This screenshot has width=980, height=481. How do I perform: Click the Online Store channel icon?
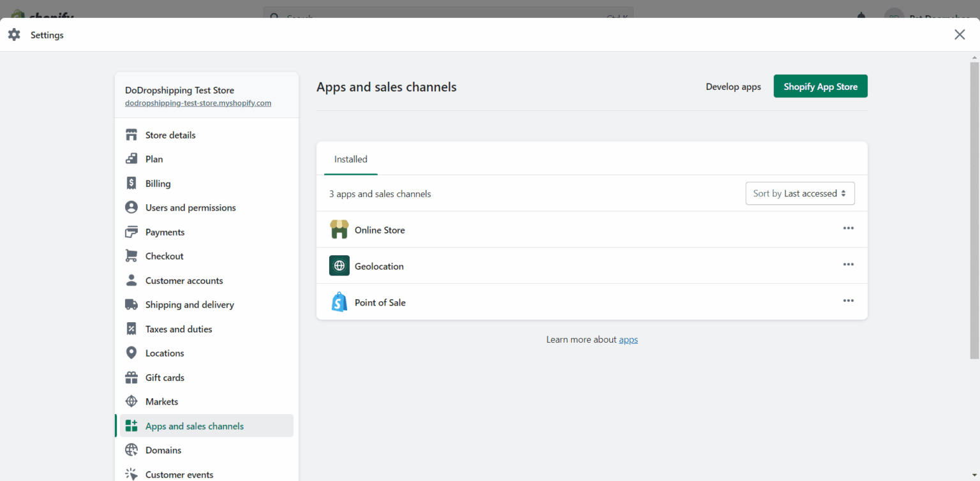(x=339, y=229)
